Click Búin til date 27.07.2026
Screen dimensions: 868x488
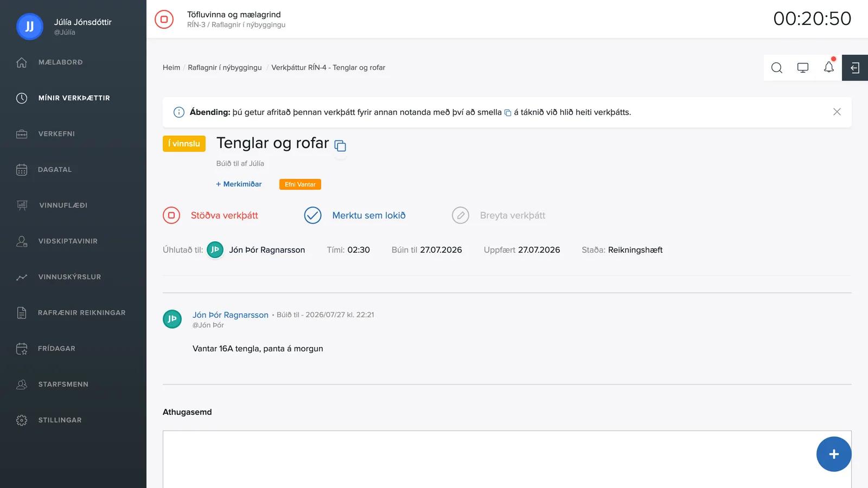click(x=441, y=250)
